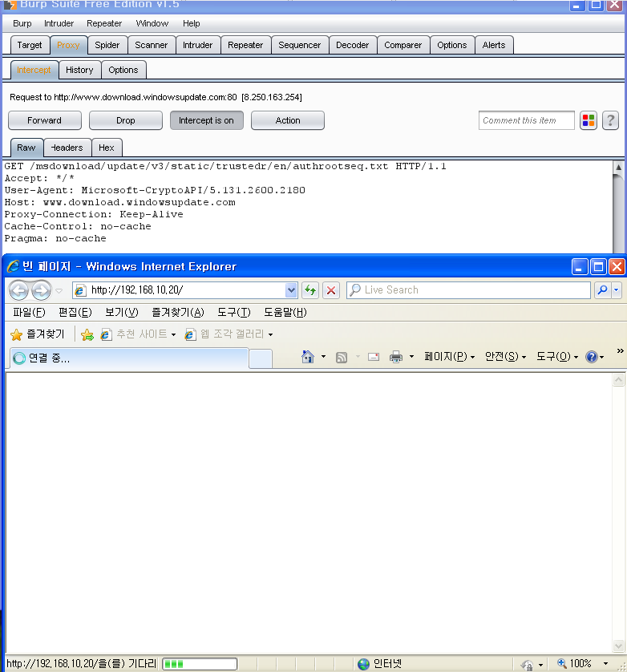This screenshot has width=627, height=672.
Task: Open the Proxy Options sub-tab
Action: pyautogui.click(x=123, y=71)
